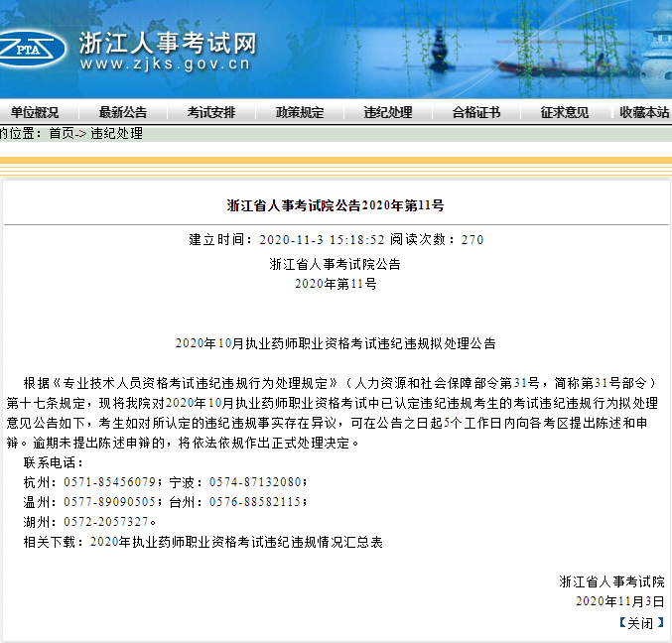Viewport: 672px width, 643px height.
Task: Click the 2020年第11号 announcement title heading
Action: pos(336,205)
